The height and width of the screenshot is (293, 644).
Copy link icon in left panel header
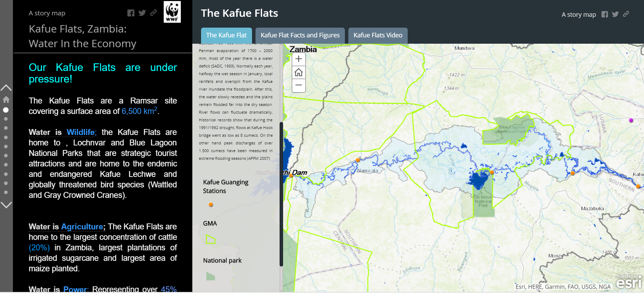click(153, 13)
